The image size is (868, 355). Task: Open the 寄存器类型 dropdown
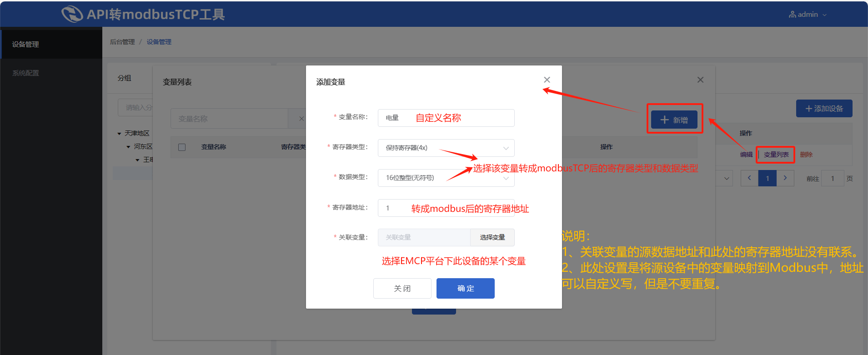446,148
